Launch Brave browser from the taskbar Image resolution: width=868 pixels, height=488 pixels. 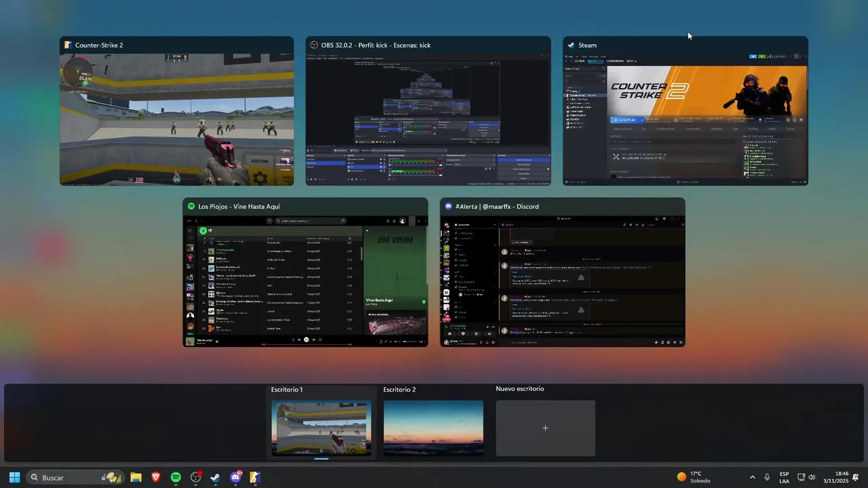click(156, 477)
